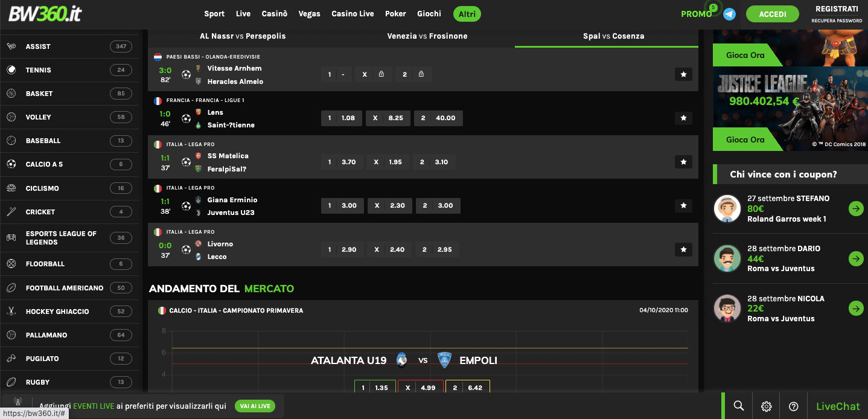This screenshot has width=868, height=419.
Task: Click the Tennis sport icon in sidebar
Action: (11, 70)
